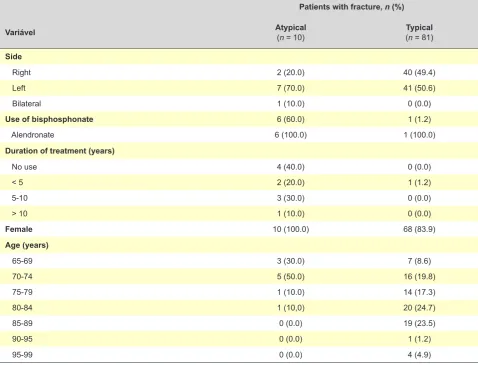Select the 'Alendronate' row label
The height and width of the screenshot is (365, 478).
[33, 135]
